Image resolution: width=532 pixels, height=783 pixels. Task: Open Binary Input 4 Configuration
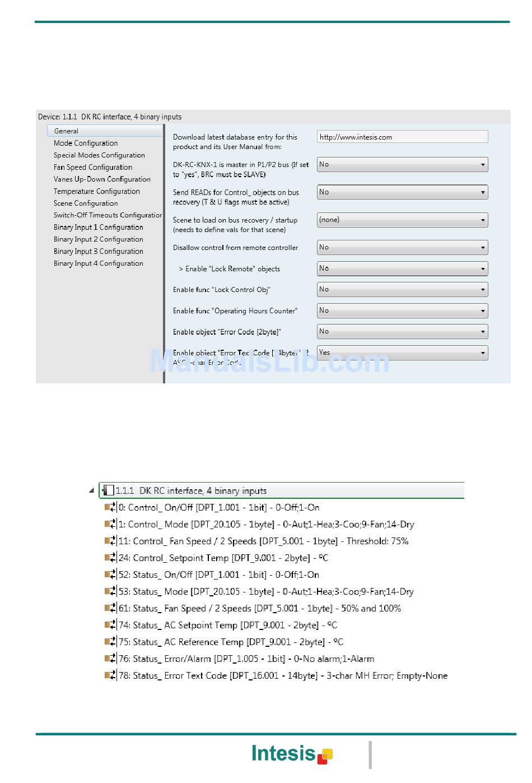point(99,263)
